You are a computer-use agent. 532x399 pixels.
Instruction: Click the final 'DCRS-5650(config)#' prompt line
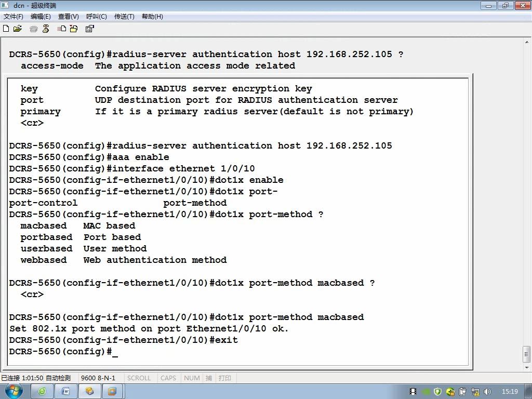(x=63, y=352)
